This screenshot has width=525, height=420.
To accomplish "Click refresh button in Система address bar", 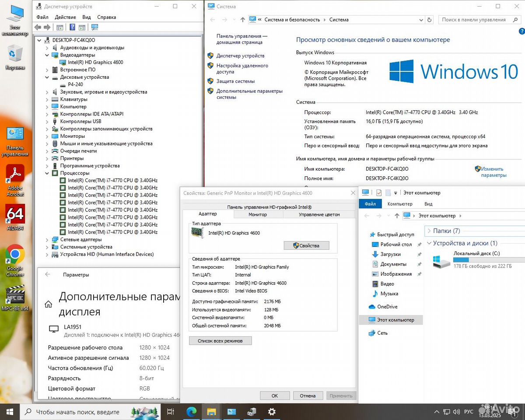I will tap(430, 20).
